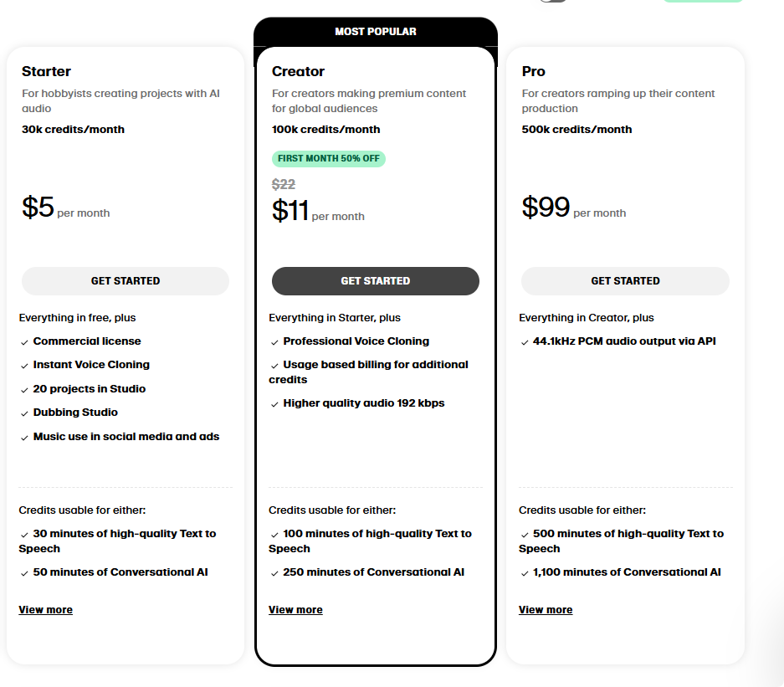
Task: Click Get Started on the Starter plan
Action: [x=126, y=281]
